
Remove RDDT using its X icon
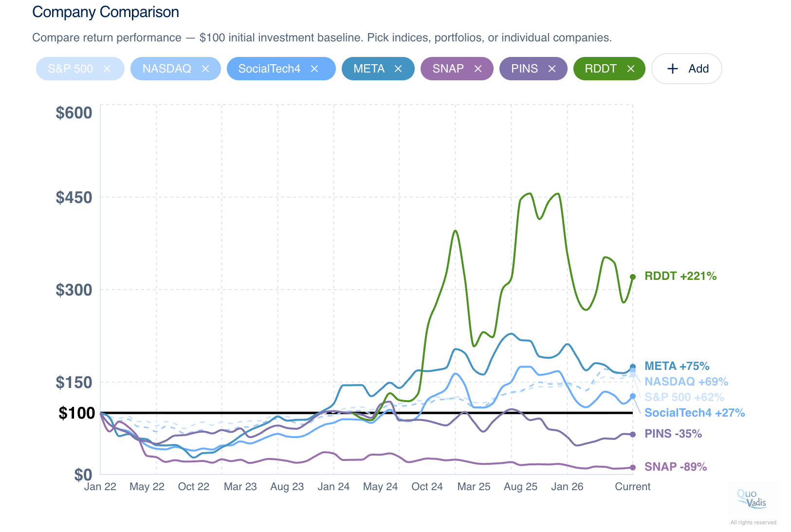(x=631, y=69)
